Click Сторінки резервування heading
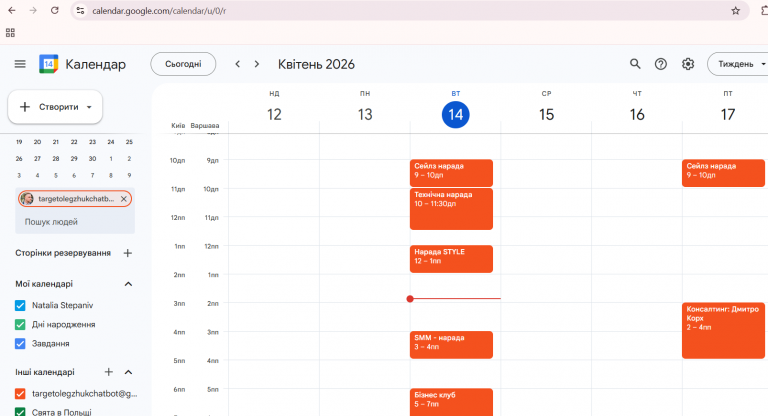The image size is (768, 416). (x=63, y=253)
